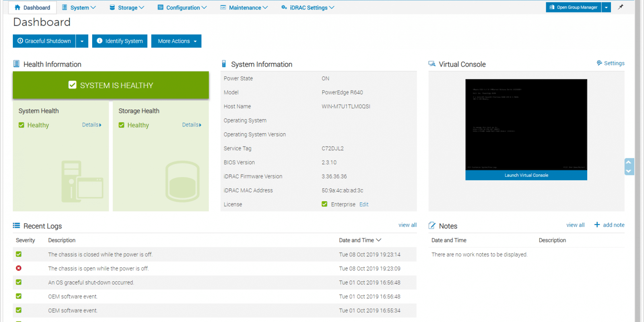Sort logs by Severity column header
The width and height of the screenshot is (644, 322).
point(25,240)
